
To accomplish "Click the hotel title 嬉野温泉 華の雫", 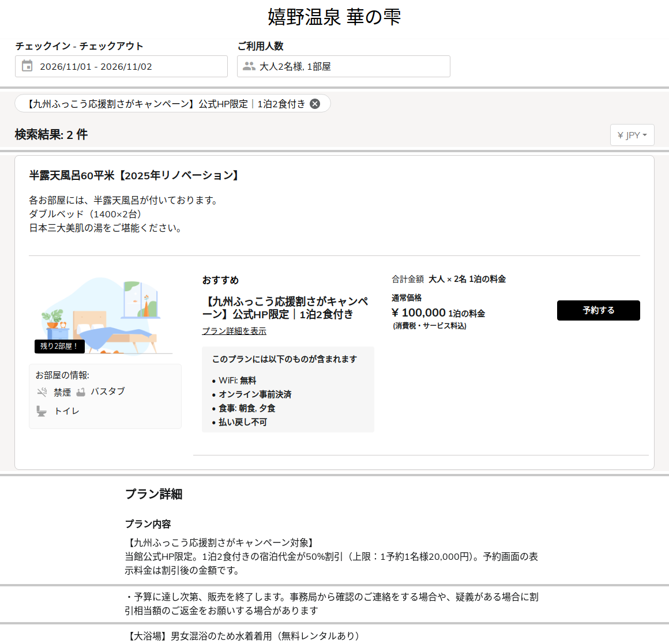I will (334, 17).
